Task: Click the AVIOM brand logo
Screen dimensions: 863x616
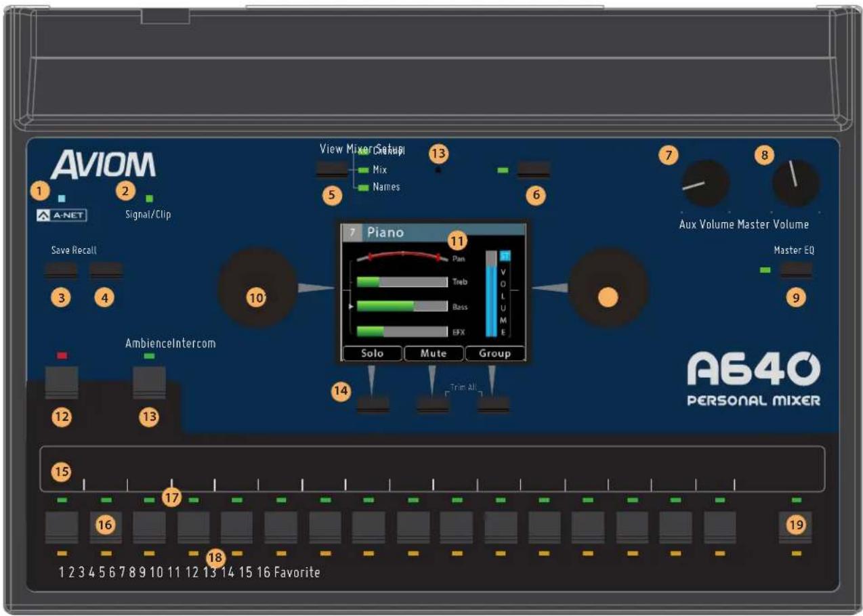Action: tap(103, 164)
